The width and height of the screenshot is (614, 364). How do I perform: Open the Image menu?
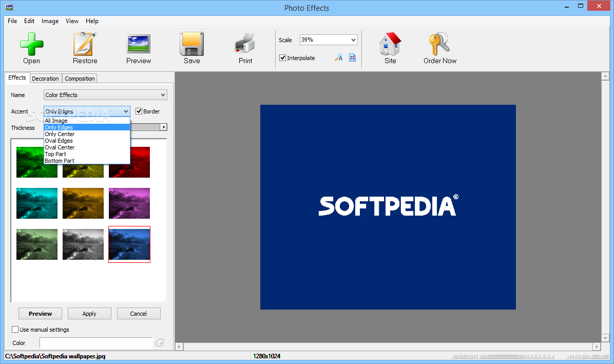click(x=50, y=21)
